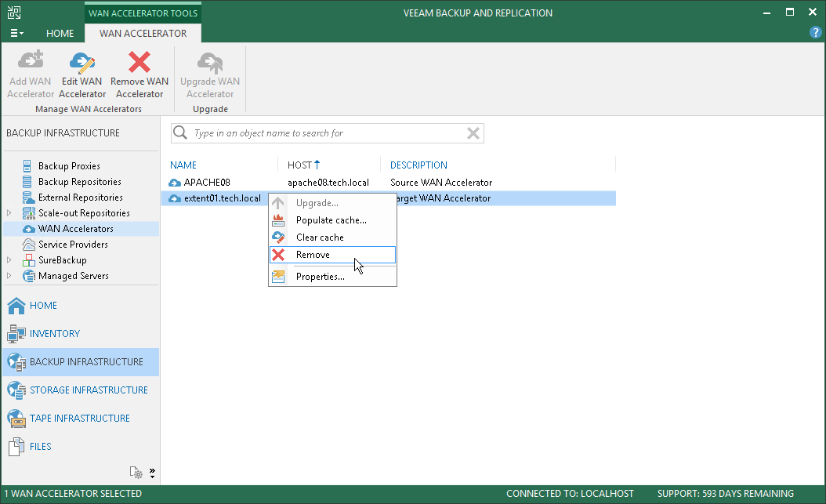Choose Clear cache in the context menu

(x=332, y=237)
